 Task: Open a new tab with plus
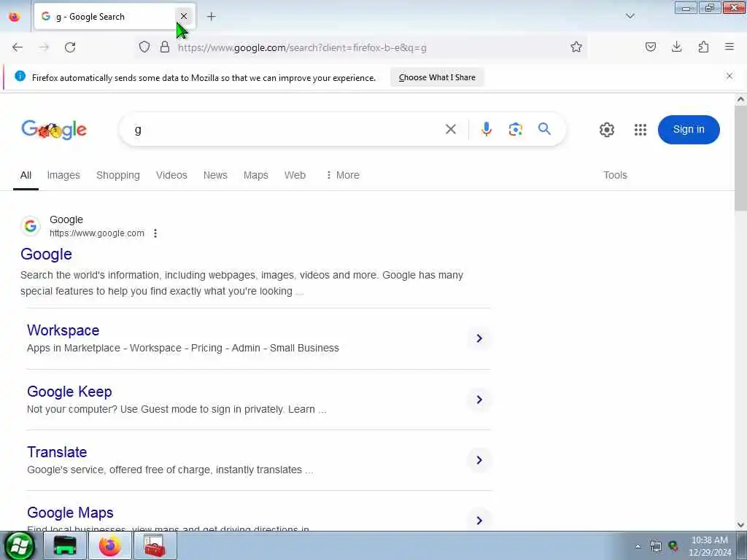pyautogui.click(x=211, y=17)
